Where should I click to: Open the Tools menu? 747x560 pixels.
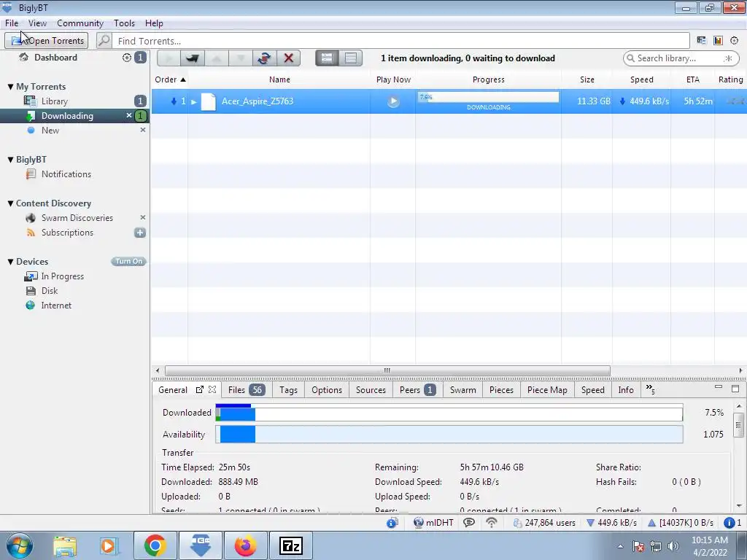pyautogui.click(x=124, y=23)
